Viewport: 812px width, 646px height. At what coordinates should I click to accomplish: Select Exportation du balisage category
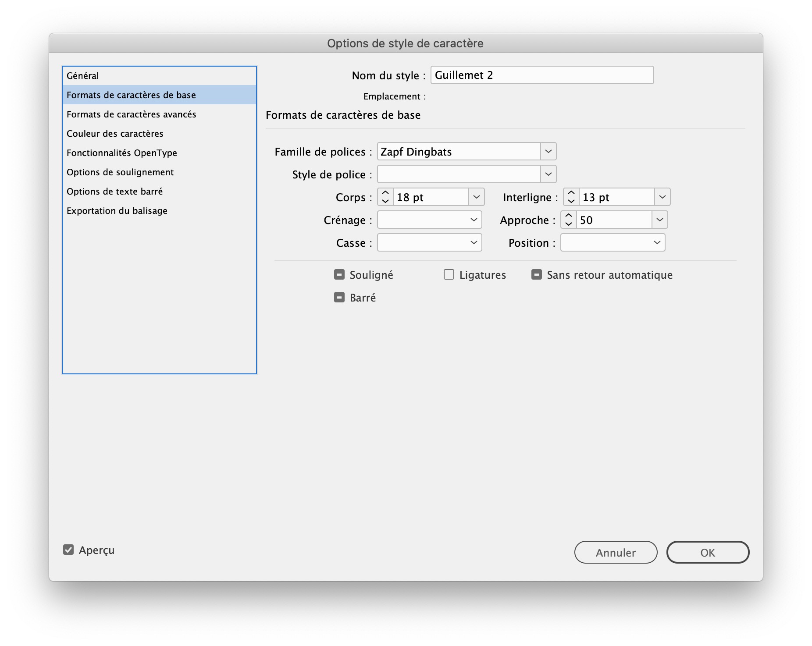117,210
